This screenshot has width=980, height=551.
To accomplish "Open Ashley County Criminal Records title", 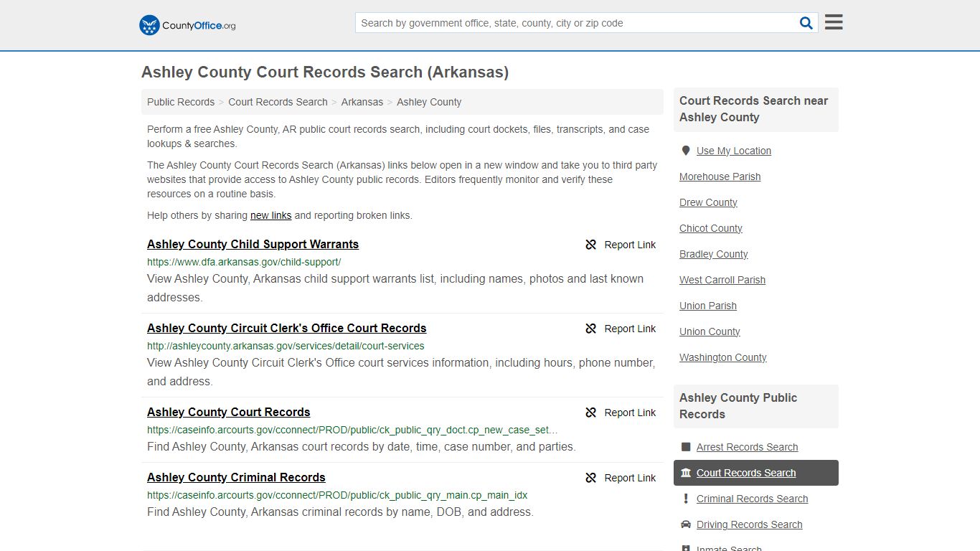I will pyautogui.click(x=236, y=477).
